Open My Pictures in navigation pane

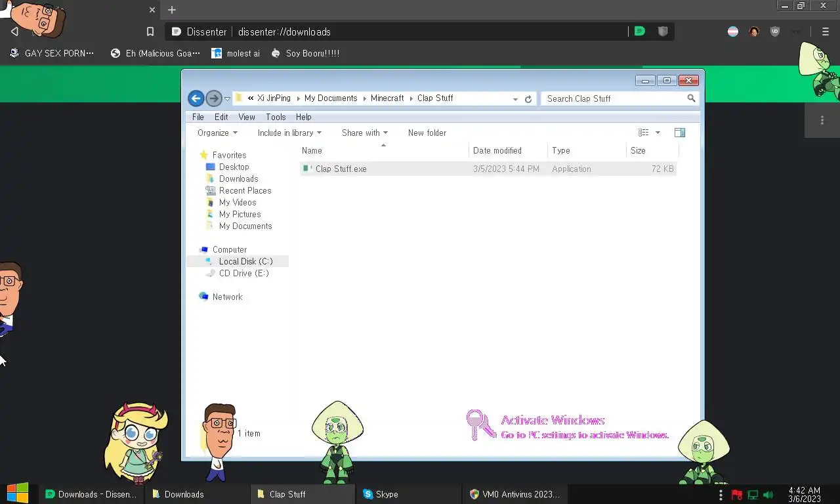coord(240,214)
